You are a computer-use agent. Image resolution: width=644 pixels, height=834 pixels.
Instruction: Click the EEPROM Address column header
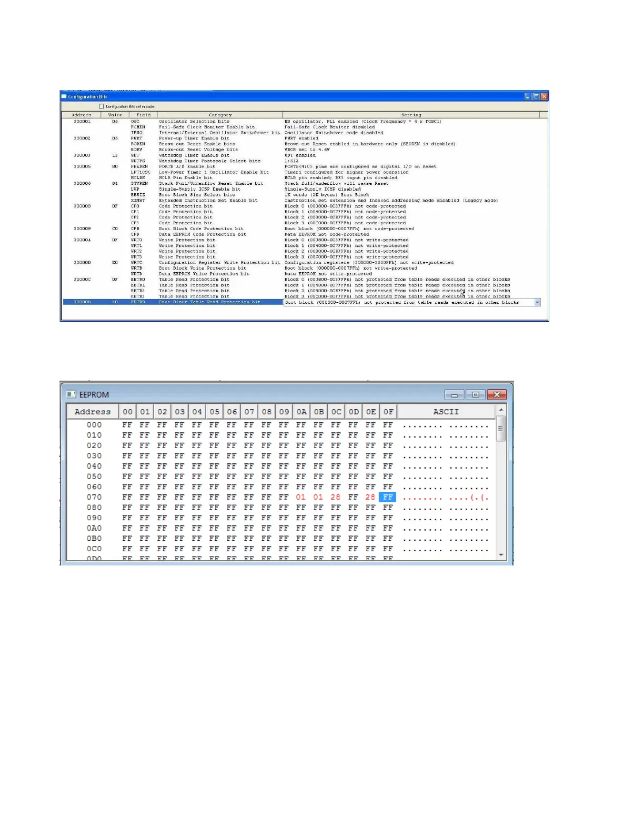point(93,412)
